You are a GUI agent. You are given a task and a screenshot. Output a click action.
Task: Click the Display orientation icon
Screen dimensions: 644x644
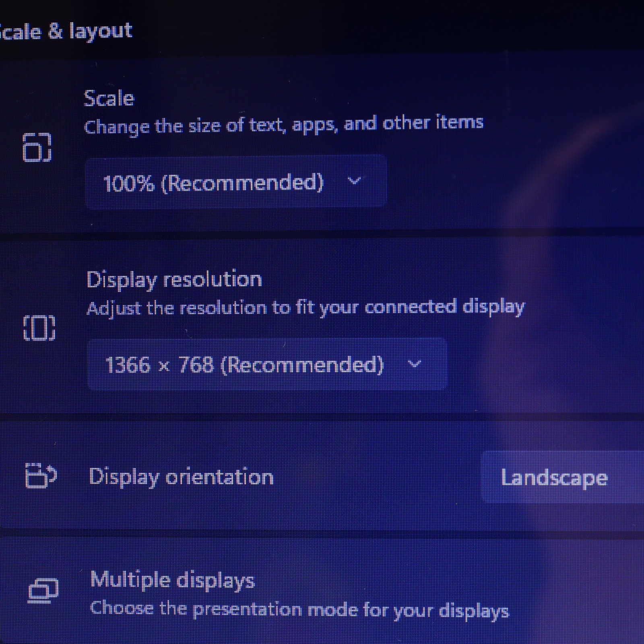pyautogui.click(x=41, y=476)
